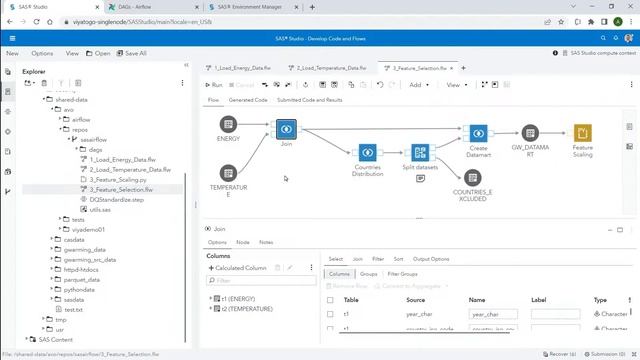Select the Groups sub-tab
This screenshot has height=360, width=640.
pos(369,274)
